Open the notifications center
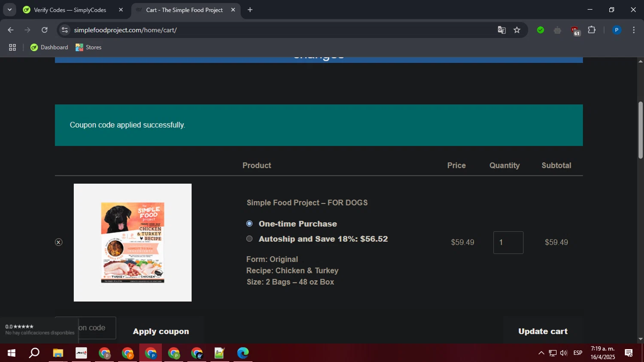The height and width of the screenshot is (362, 644). coord(629,353)
